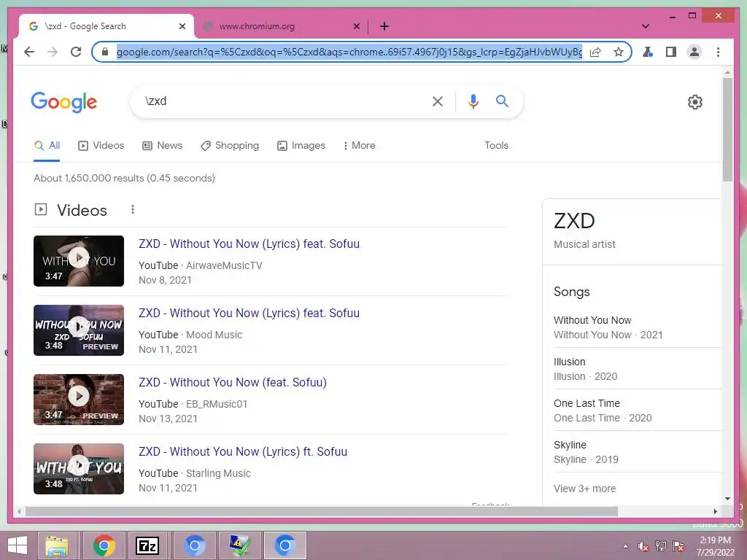Select the All results tab

47,146
